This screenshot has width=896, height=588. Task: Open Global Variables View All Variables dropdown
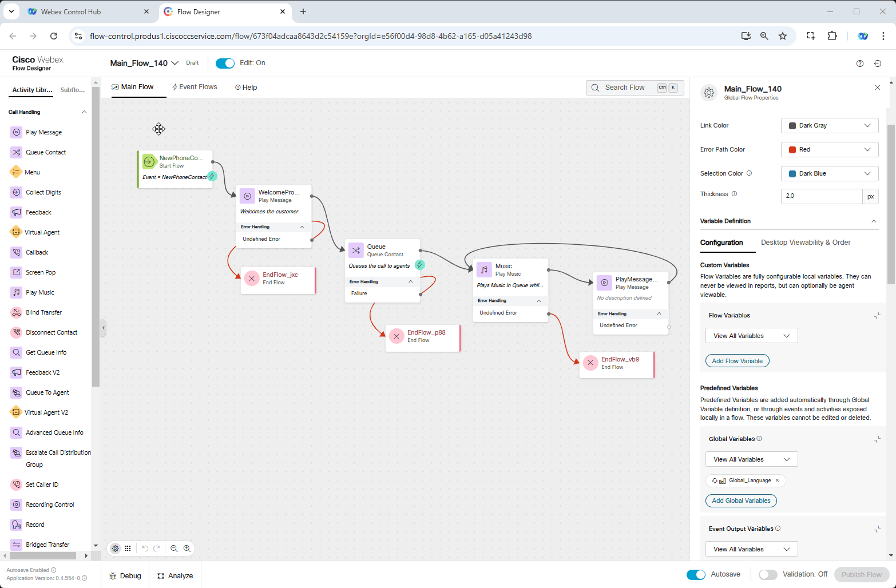pos(752,459)
